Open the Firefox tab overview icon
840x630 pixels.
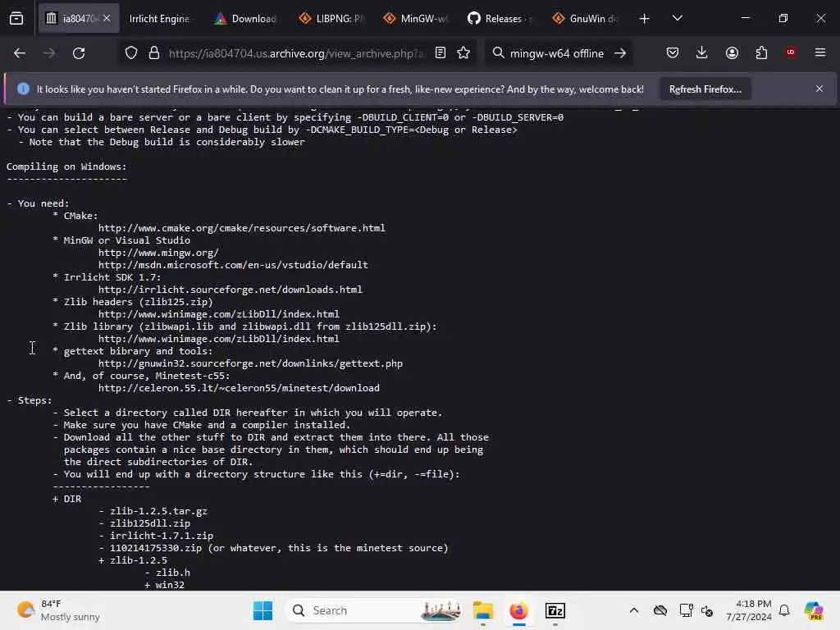16,19
